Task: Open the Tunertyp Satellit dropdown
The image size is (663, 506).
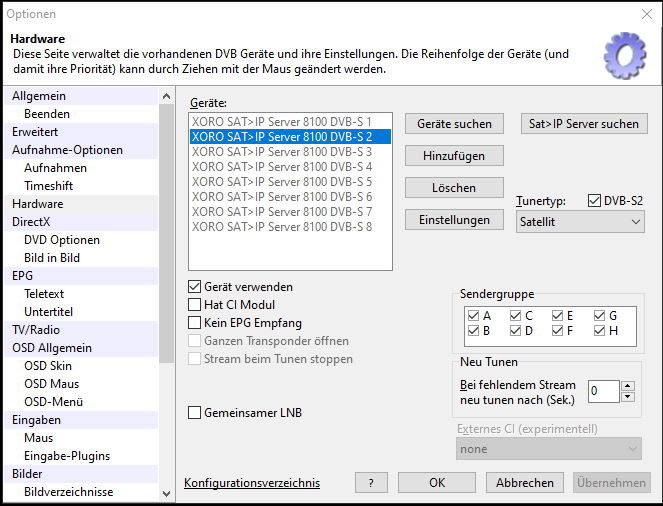Action: click(580, 221)
